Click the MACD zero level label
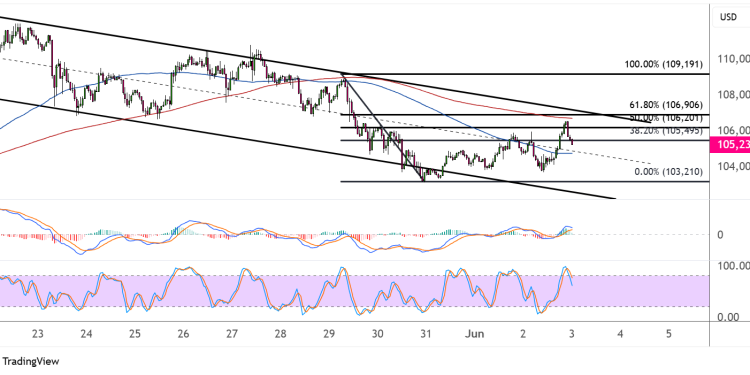 (x=720, y=235)
